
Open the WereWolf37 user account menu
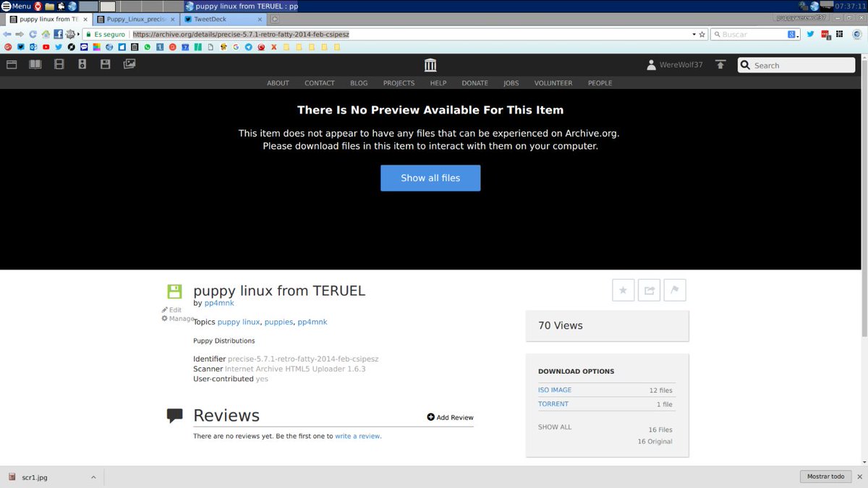pos(675,65)
